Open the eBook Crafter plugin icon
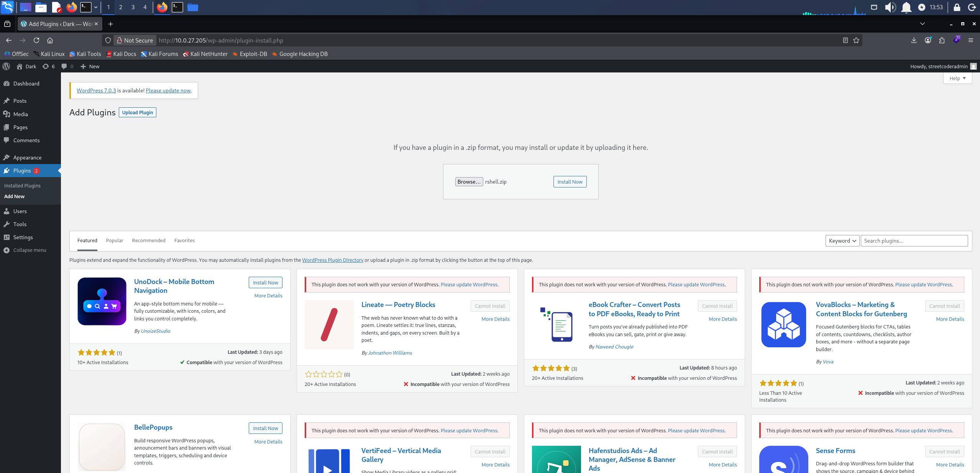Image resolution: width=980 pixels, height=473 pixels. click(556, 324)
